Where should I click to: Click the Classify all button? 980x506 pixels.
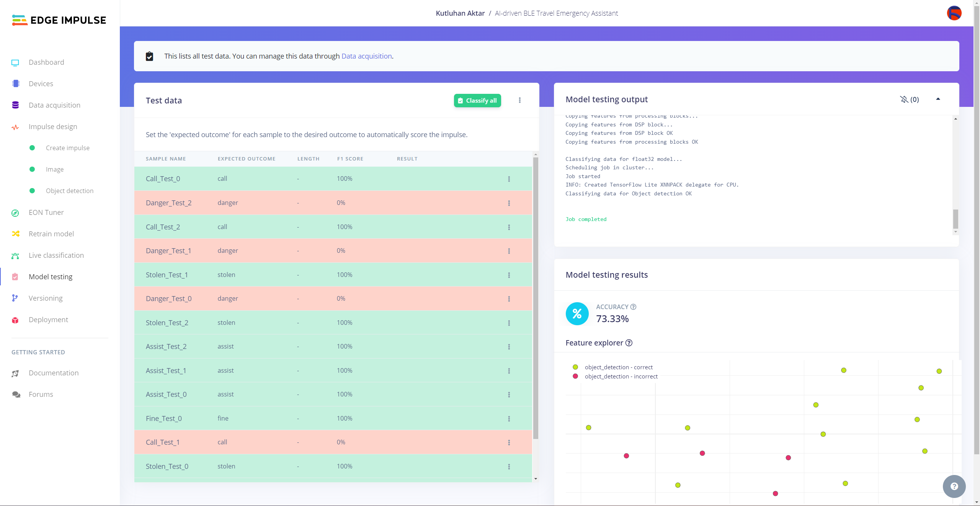(477, 101)
